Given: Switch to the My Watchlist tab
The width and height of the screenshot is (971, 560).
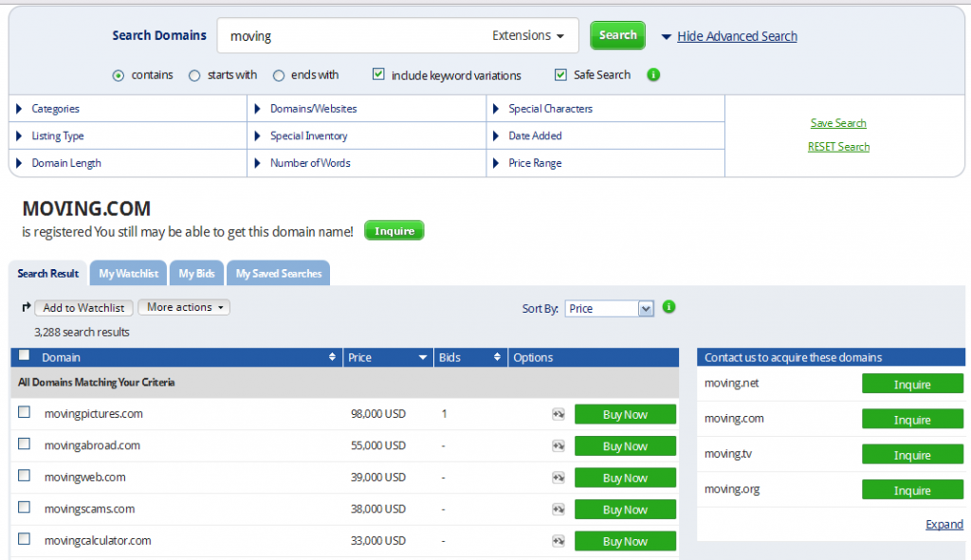Looking at the screenshot, I should click(x=127, y=273).
